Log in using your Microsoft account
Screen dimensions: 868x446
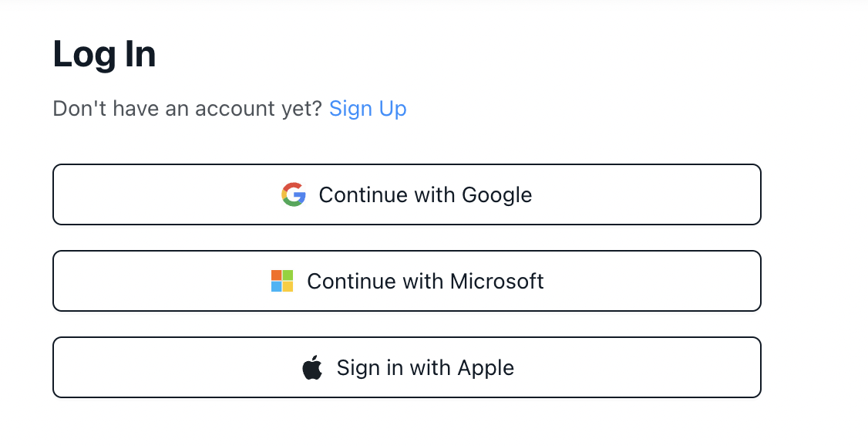coord(407,281)
